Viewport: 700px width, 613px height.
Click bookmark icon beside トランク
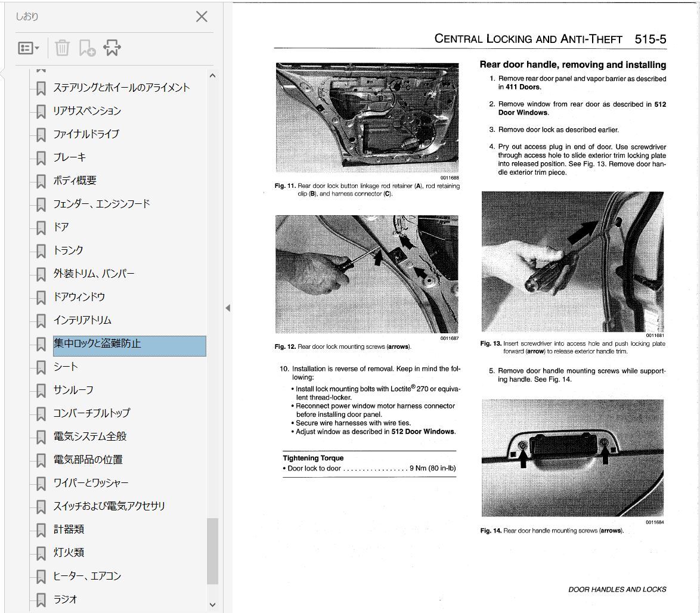coord(41,251)
